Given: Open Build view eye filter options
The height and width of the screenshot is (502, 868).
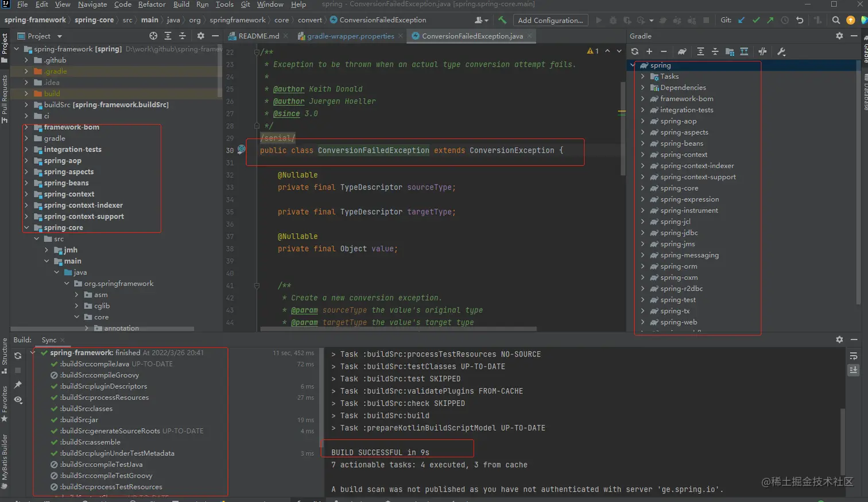Looking at the screenshot, I should pyautogui.click(x=18, y=400).
